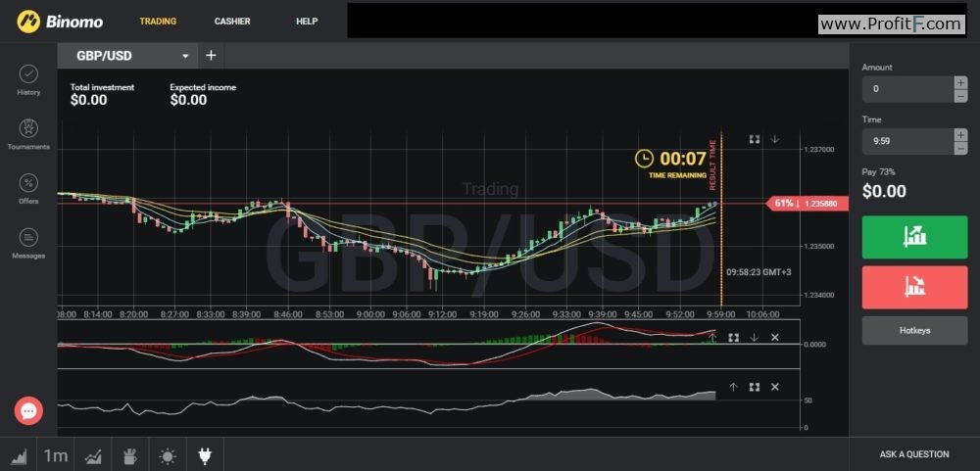The image size is (980, 471).
Task: Increase Amount with plus stepper
Action: click(960, 82)
